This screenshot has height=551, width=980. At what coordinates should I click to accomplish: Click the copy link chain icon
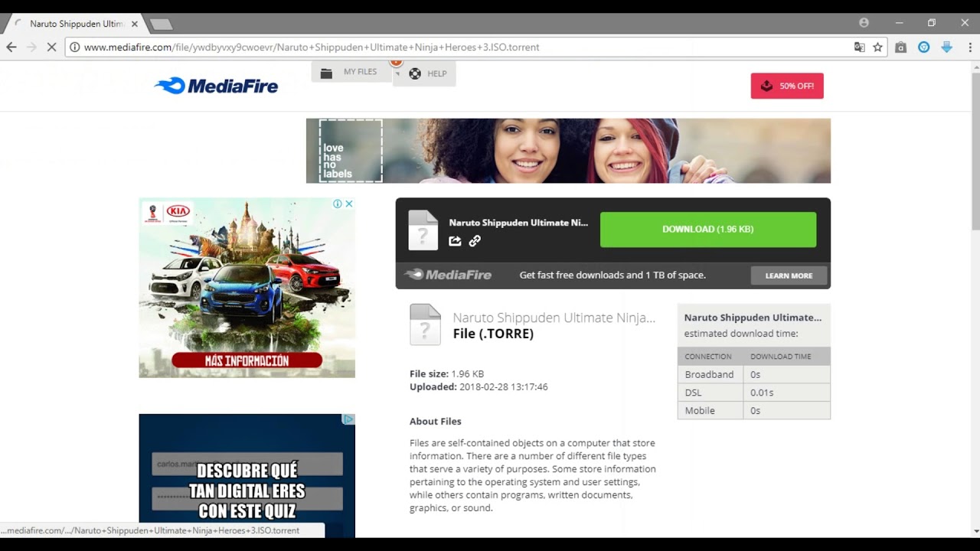coord(475,241)
